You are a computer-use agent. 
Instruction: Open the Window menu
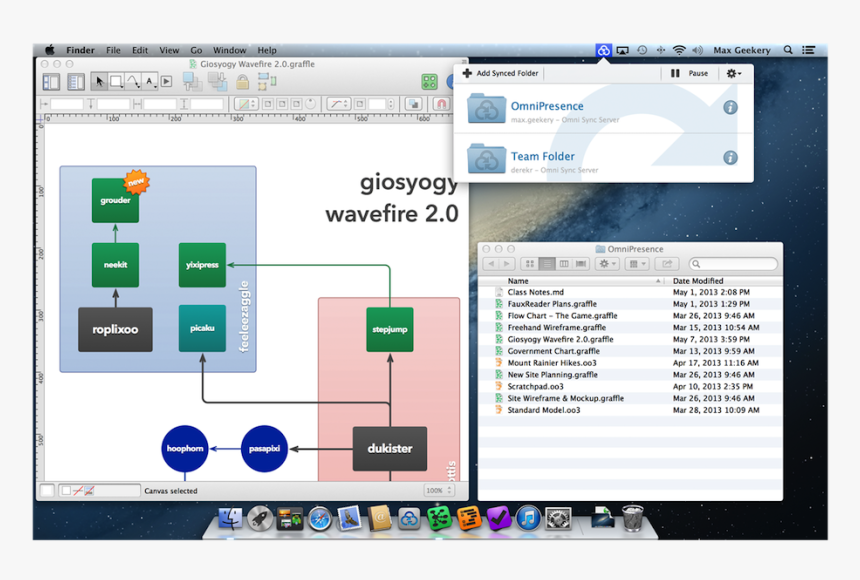tap(229, 50)
